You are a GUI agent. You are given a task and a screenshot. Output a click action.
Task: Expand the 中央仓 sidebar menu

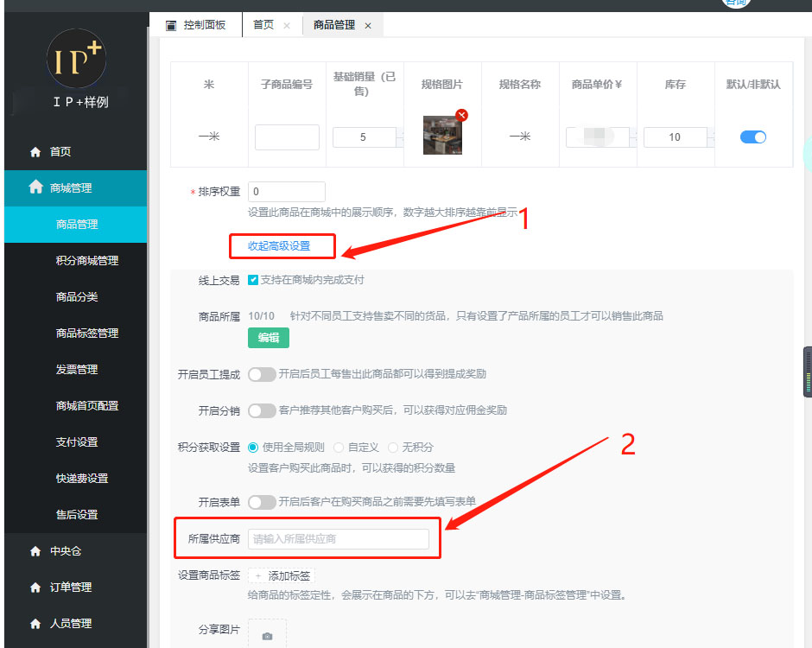pos(66,551)
